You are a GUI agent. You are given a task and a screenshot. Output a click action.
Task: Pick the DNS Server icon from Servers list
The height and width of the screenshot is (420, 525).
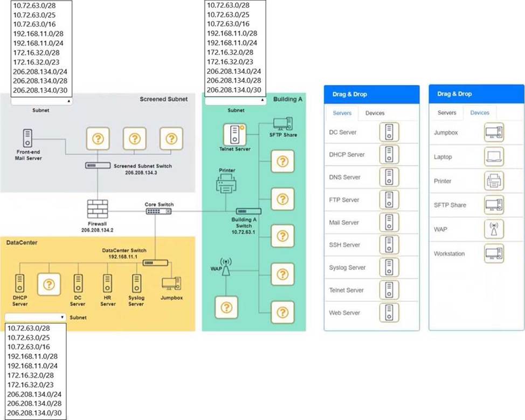(x=389, y=177)
